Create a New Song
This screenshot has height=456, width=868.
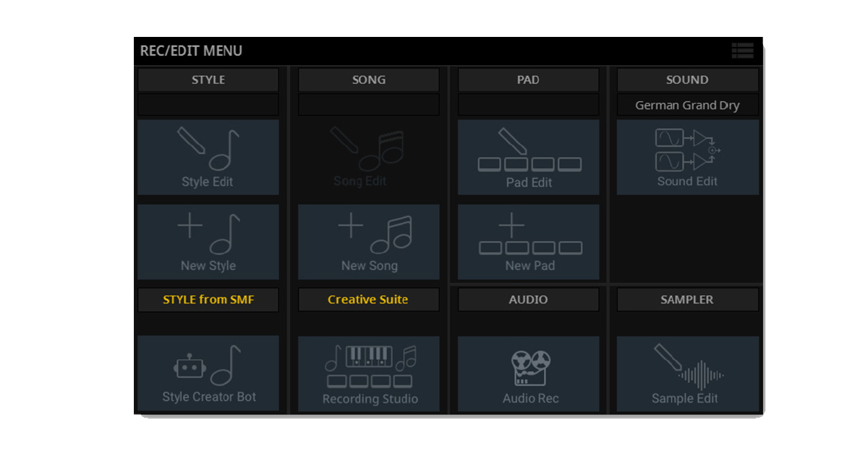click(368, 242)
